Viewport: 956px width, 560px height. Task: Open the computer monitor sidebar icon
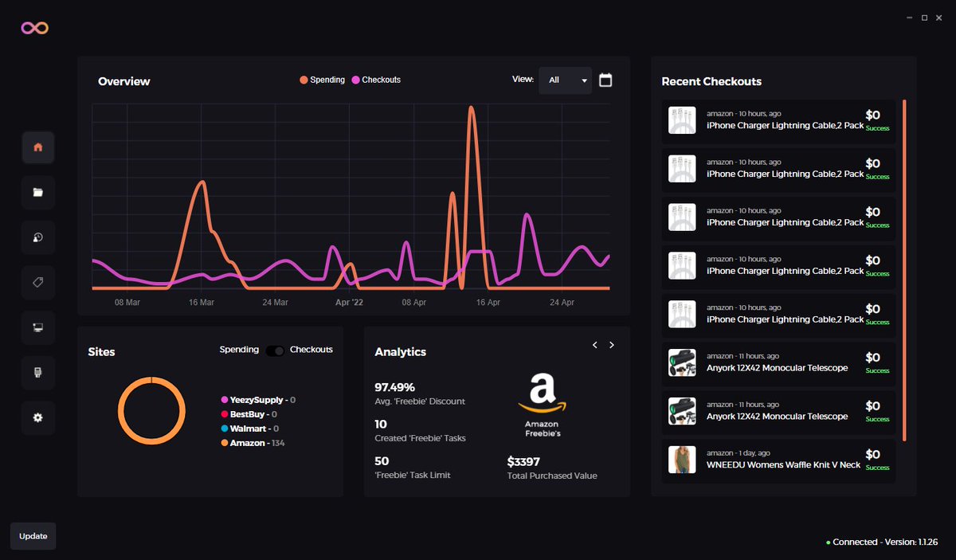[38, 327]
